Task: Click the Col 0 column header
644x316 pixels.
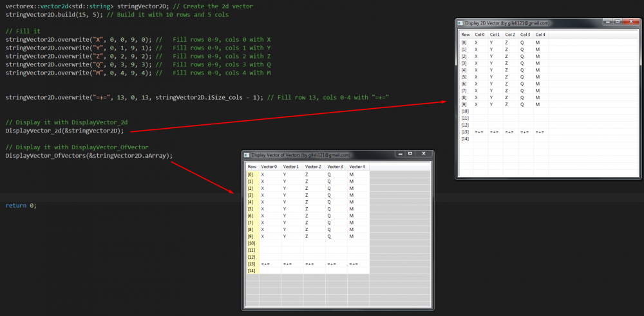Action: [x=480, y=34]
